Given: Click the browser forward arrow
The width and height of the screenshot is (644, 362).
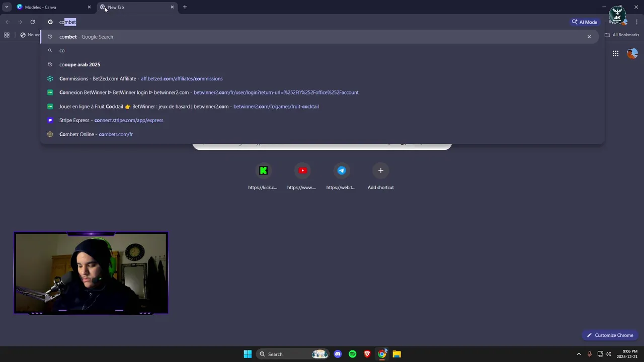Looking at the screenshot, I should (20, 22).
